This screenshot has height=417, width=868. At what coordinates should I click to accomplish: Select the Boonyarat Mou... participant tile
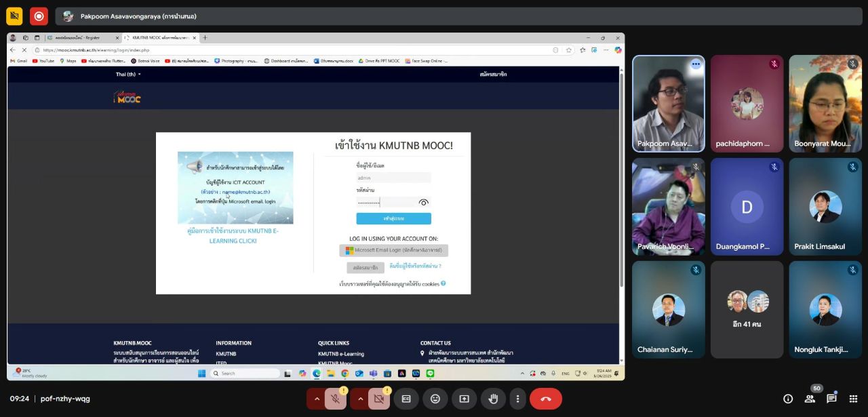825,104
